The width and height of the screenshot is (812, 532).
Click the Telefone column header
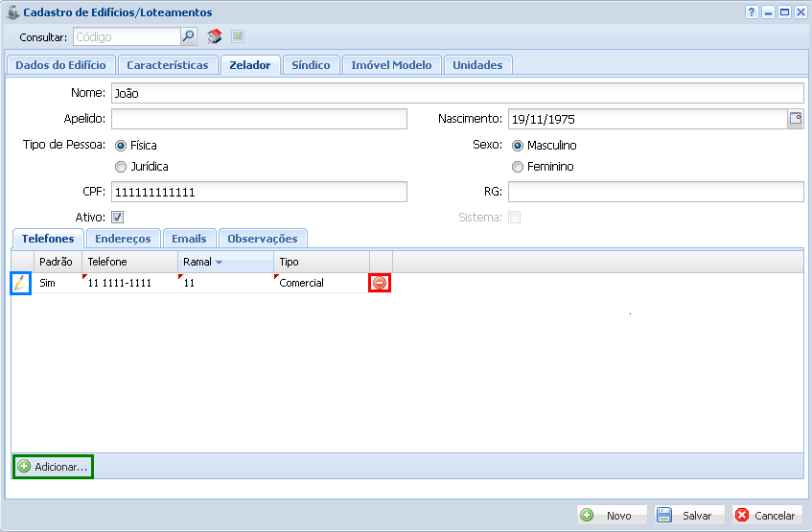tap(128, 262)
